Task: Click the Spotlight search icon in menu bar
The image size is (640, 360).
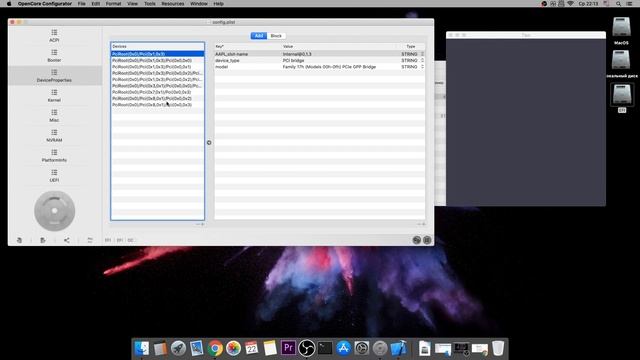Action: point(618,4)
